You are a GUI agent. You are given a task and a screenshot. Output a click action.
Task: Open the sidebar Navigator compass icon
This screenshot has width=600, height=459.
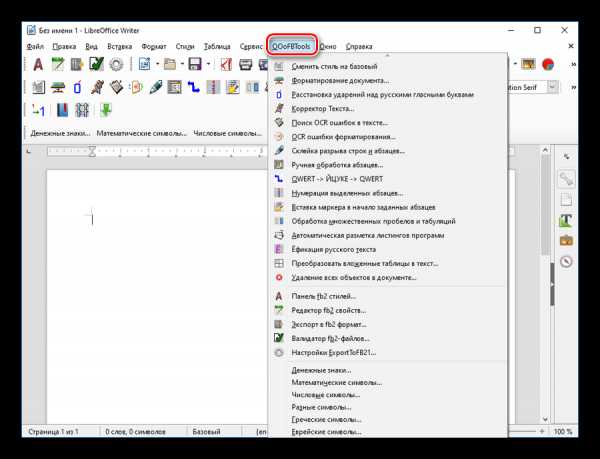click(566, 261)
